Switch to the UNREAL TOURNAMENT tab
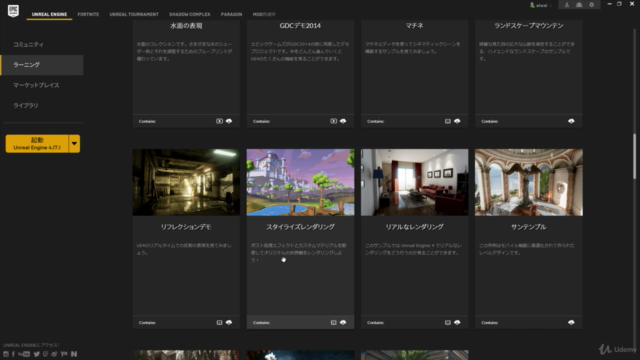 134,14
